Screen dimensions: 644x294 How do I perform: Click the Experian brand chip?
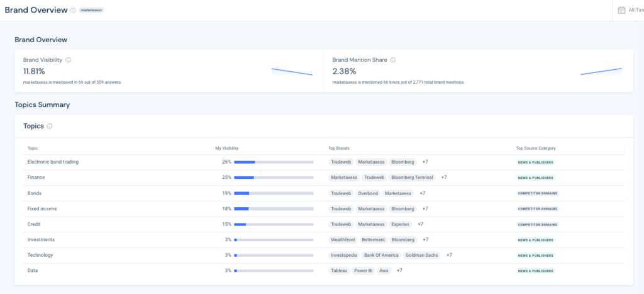point(400,225)
